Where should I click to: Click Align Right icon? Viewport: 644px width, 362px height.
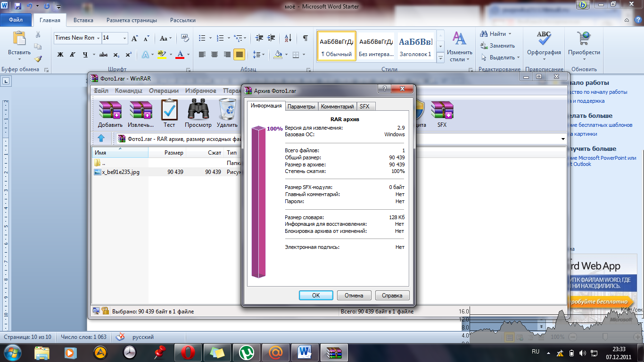(227, 55)
